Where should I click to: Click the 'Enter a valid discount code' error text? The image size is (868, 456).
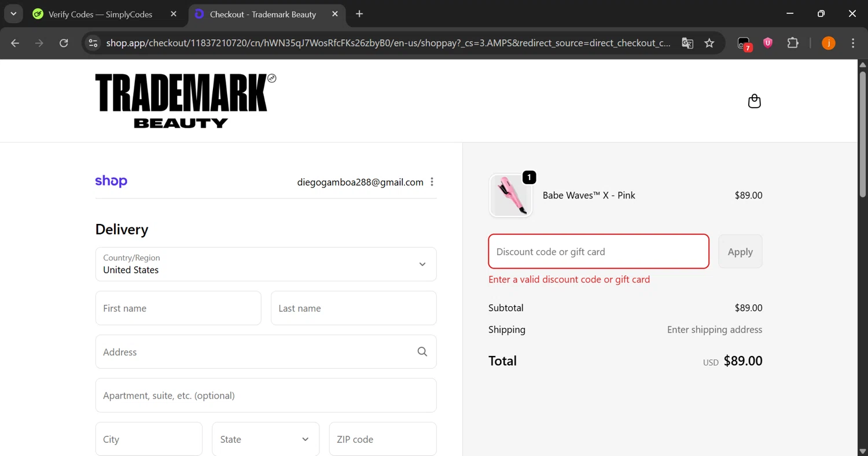[x=569, y=280]
